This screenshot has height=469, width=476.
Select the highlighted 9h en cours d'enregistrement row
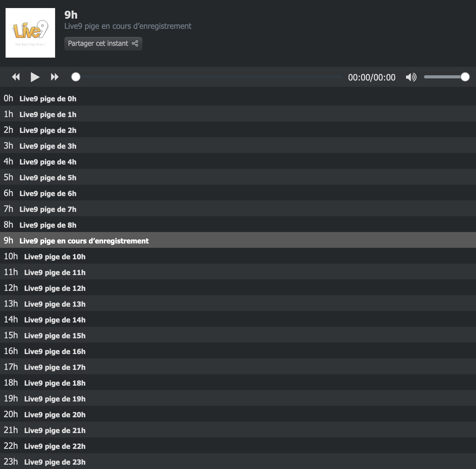[238, 240]
